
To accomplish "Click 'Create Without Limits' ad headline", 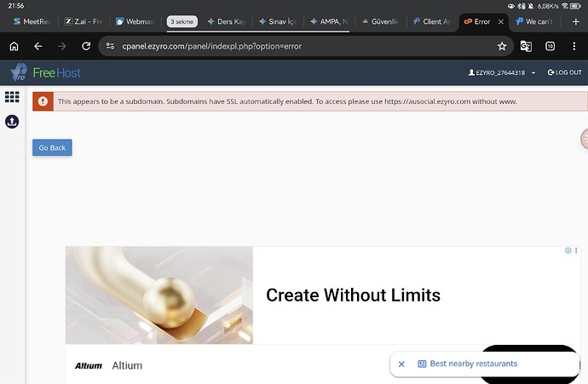I will pos(354,295).
